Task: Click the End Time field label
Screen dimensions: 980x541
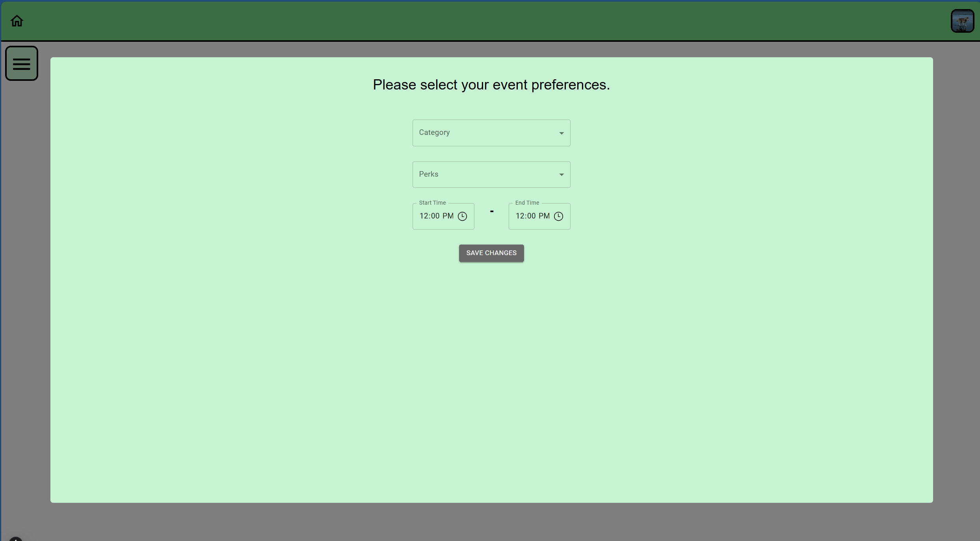Action: (x=527, y=203)
